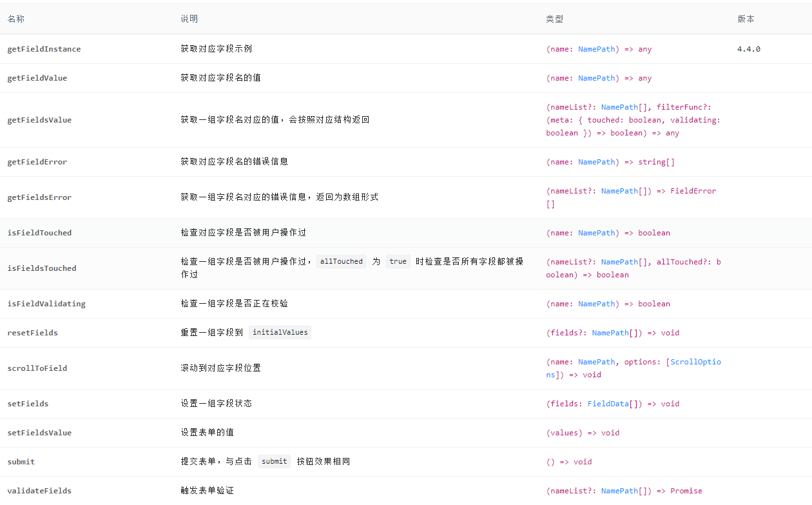Click the initialValues code badge in resetFields row
The width and height of the screenshot is (812, 505).
tap(280, 332)
